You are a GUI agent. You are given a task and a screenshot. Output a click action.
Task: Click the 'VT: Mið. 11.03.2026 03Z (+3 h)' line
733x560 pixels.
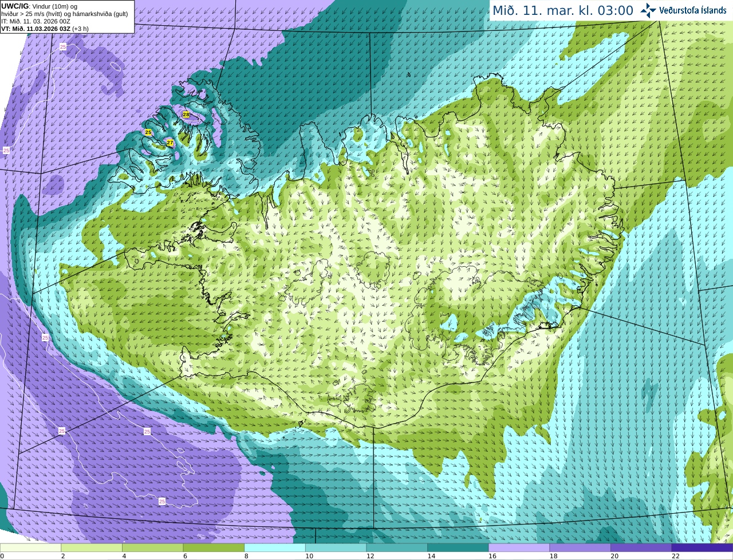(45, 29)
